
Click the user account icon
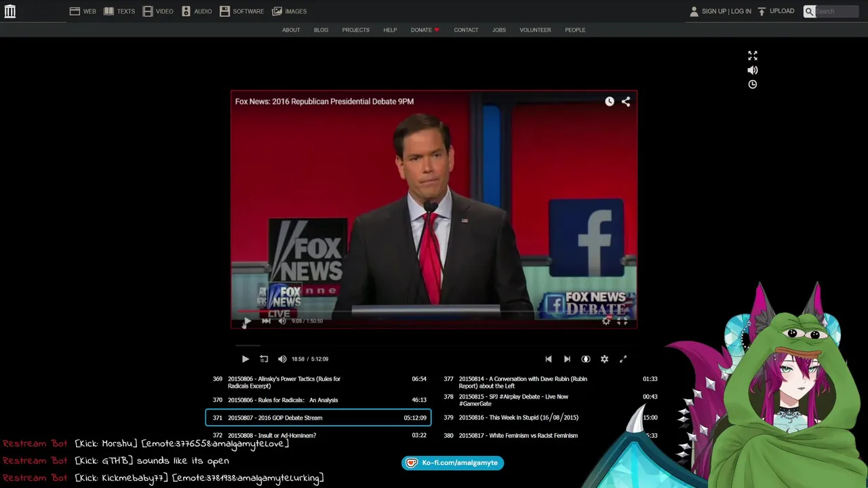tap(694, 12)
